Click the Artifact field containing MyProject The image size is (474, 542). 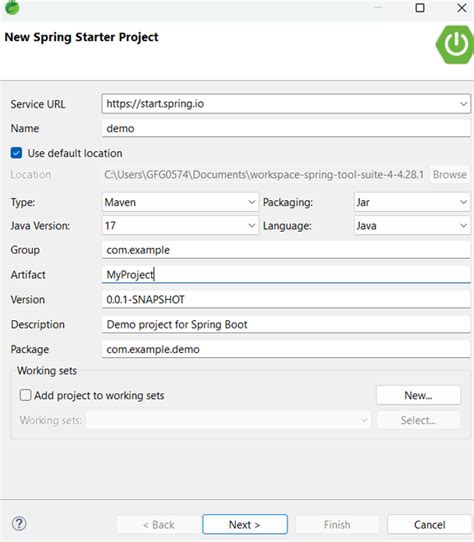pyautogui.click(x=286, y=274)
